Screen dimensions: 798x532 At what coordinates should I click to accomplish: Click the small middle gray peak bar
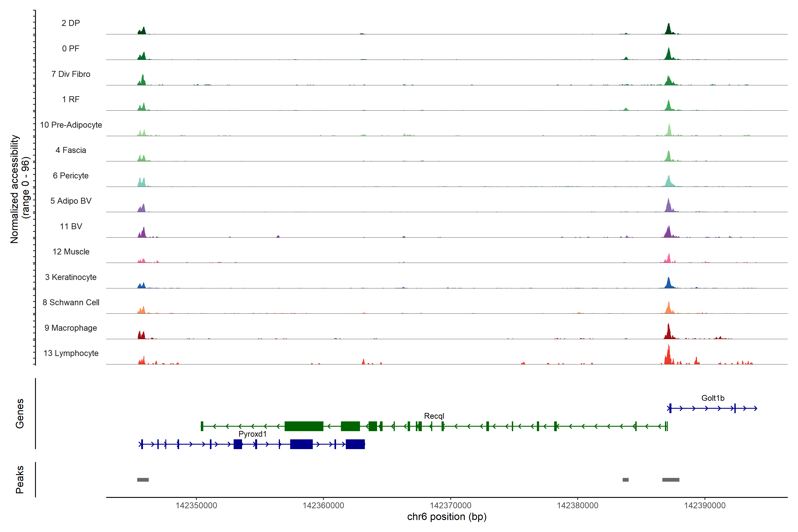[625, 480]
